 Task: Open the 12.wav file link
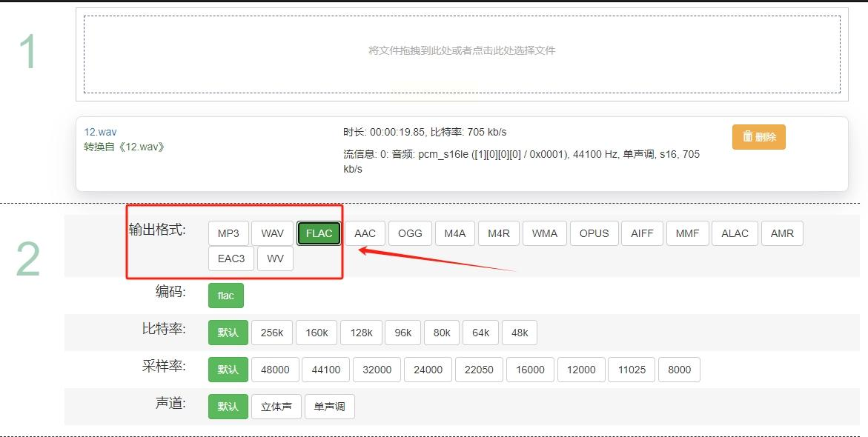[100, 132]
